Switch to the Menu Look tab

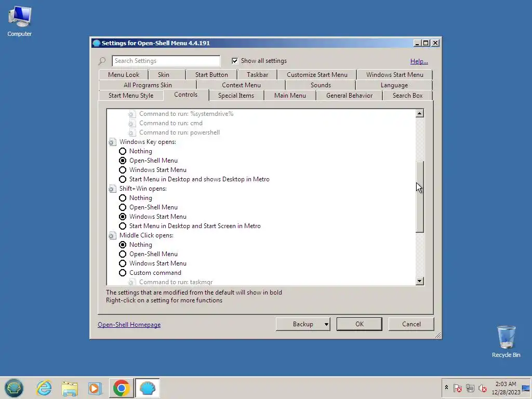(124, 75)
